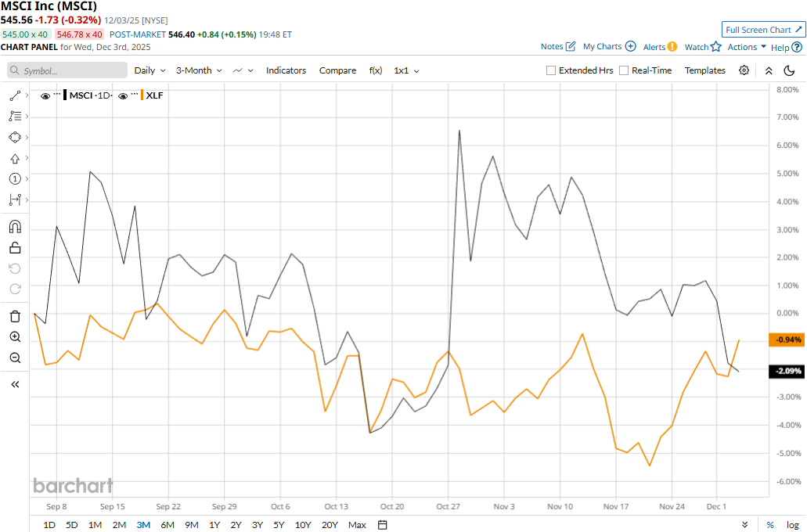Zoom in with magnifier plus icon
This screenshot has width=807, height=532.
pyautogui.click(x=15, y=337)
